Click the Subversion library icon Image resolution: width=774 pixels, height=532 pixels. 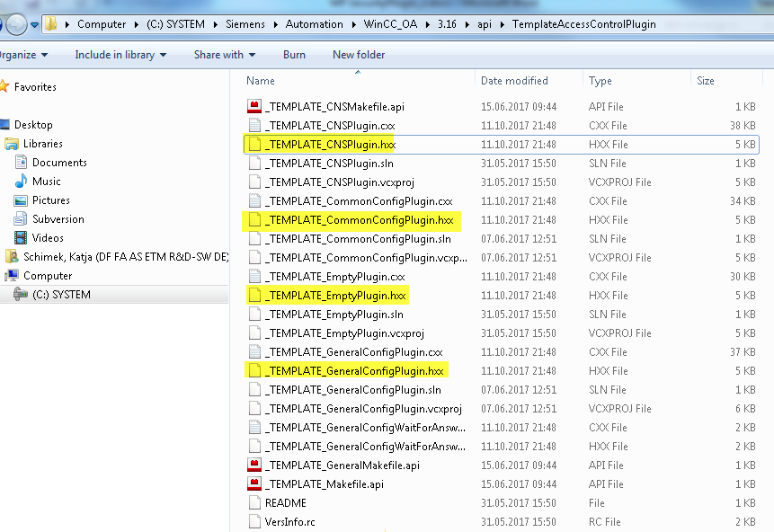(22, 219)
